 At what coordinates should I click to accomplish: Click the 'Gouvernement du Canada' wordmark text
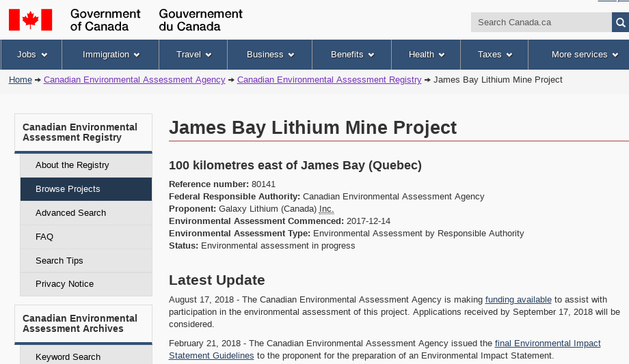coord(200,20)
